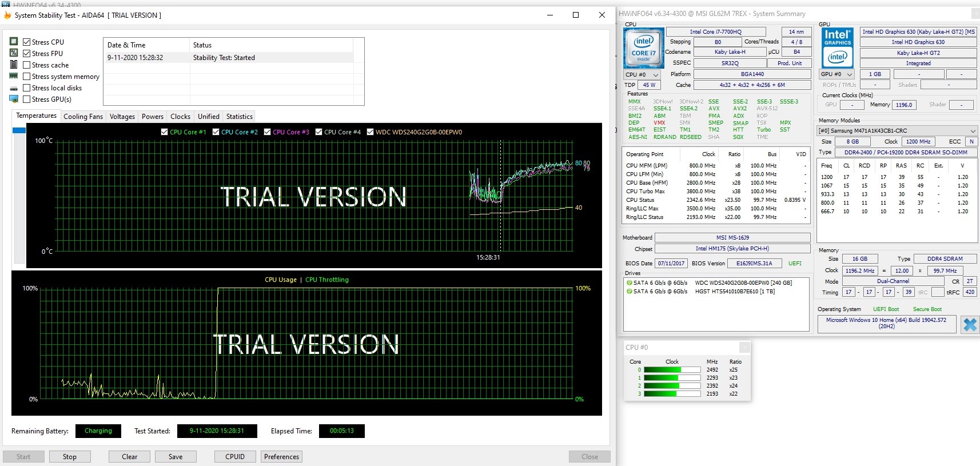Click the system memory RAM icon
980x466 pixels.
pos(14,76)
